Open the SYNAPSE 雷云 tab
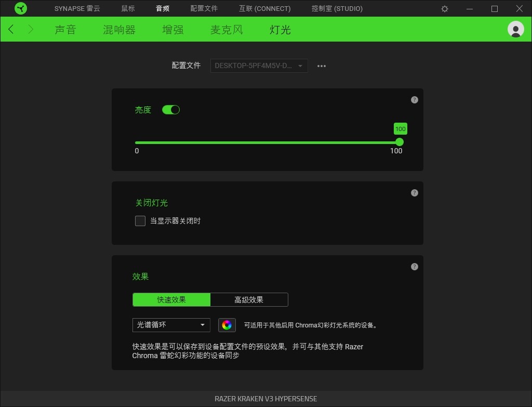532x407 pixels. pos(77,8)
